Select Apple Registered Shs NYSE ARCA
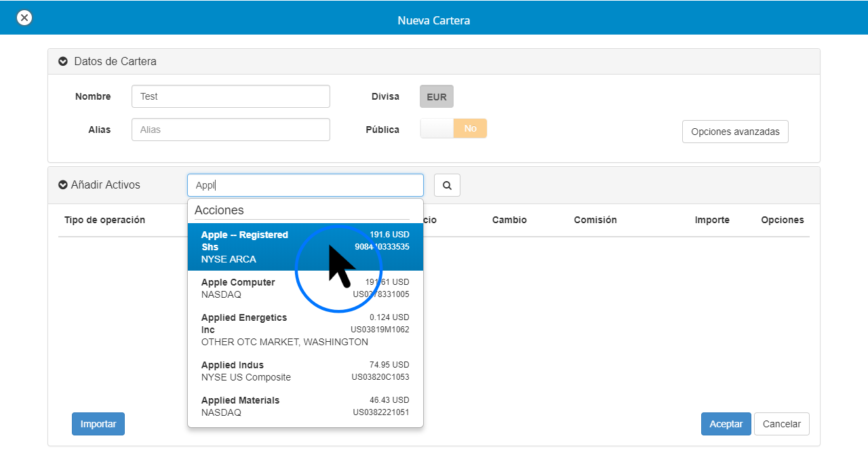This screenshot has height=449, width=868. pos(305,247)
